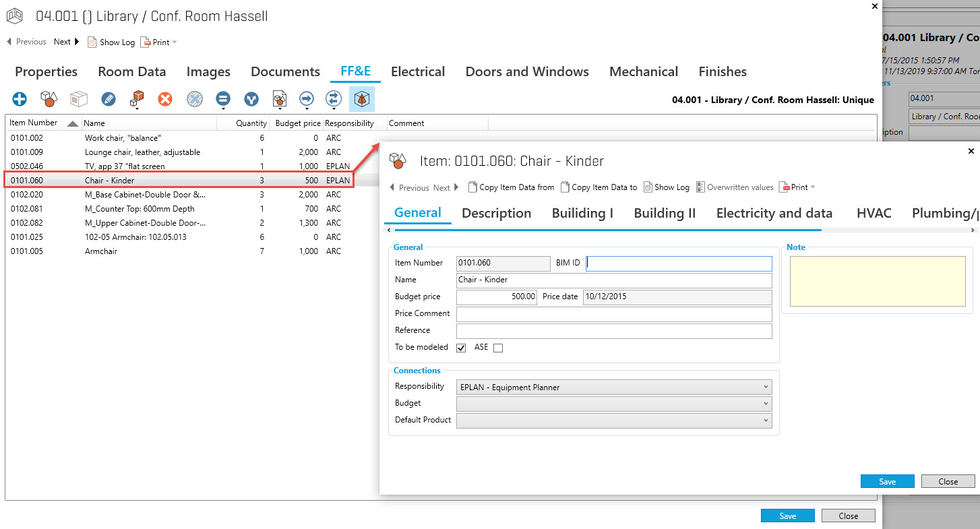This screenshot has width=980, height=529.
Task: Click the blue equals sign icon
Action: click(223, 99)
